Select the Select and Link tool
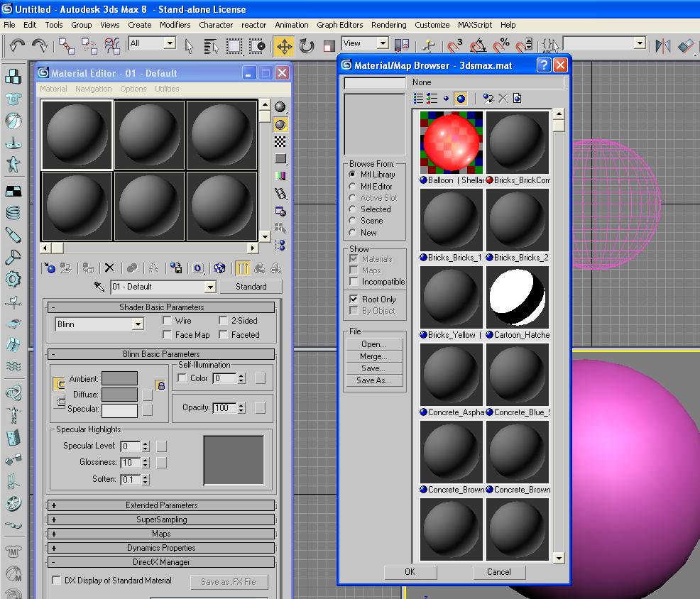Viewport: 700px width, 599px height. coord(67,45)
